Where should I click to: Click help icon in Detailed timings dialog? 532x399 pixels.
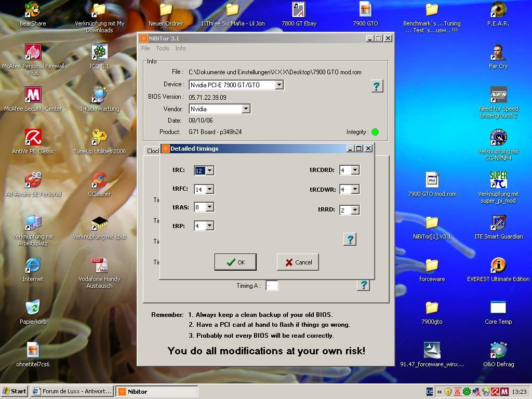pos(350,239)
